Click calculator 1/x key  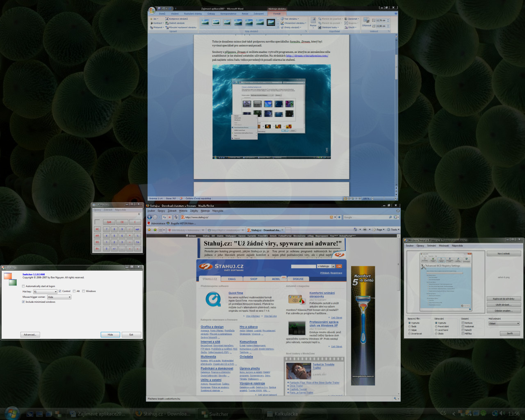(x=137, y=242)
